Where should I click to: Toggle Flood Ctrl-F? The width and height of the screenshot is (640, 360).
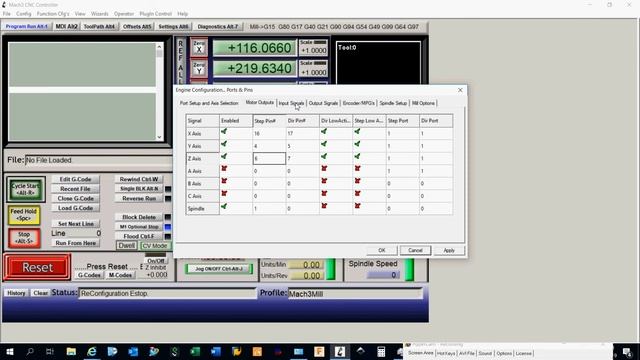[x=139, y=236]
